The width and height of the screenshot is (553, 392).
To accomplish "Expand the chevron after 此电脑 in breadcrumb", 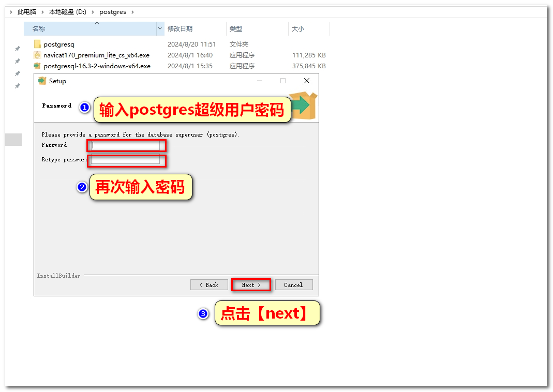I will 43,12.
